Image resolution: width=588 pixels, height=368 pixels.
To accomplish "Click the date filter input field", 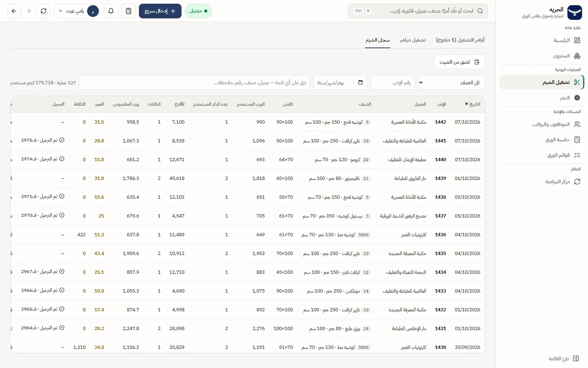I will click(340, 82).
